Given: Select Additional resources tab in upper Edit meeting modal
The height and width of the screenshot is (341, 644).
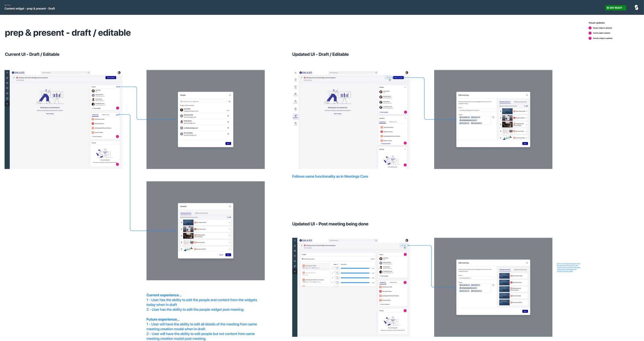Looking at the screenshot, I should click(520, 102).
